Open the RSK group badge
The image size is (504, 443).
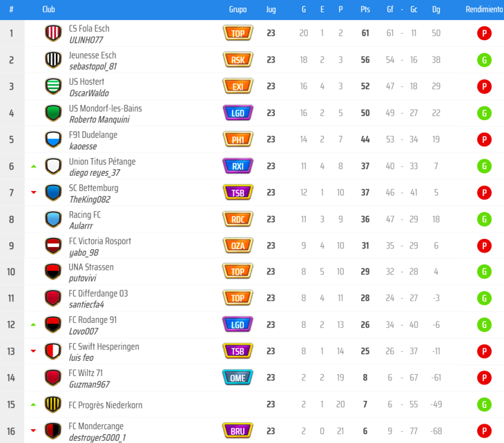(x=238, y=60)
